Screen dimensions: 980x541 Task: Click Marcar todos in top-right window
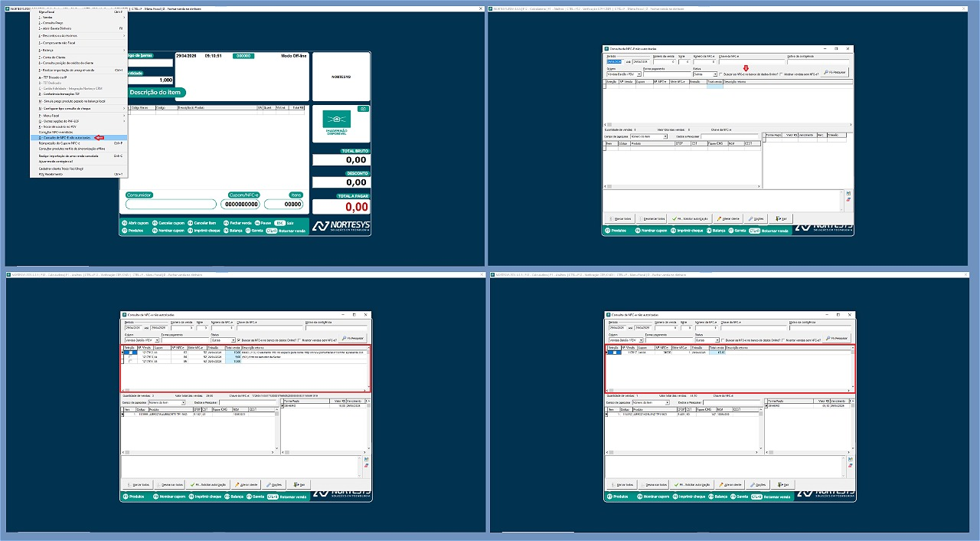(x=620, y=219)
